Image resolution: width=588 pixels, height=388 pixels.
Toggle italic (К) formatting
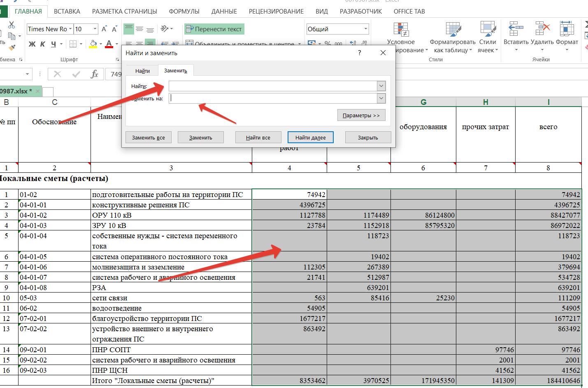[43, 44]
